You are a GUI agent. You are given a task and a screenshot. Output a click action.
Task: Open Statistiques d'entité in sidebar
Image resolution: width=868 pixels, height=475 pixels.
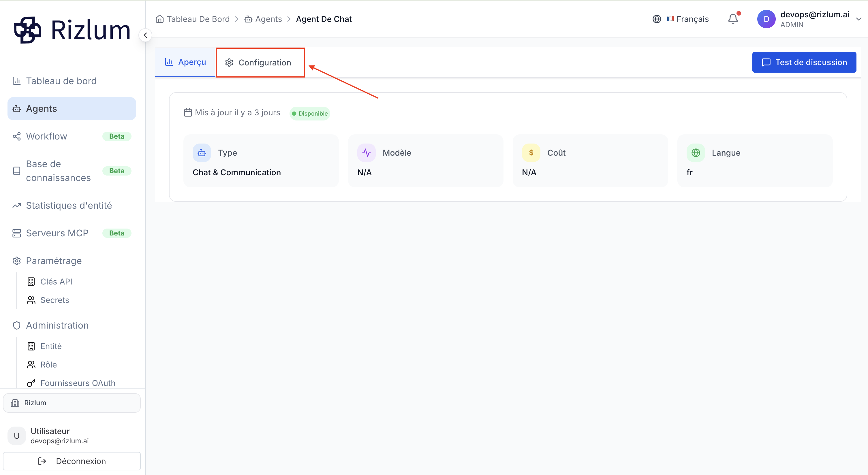[72, 205]
